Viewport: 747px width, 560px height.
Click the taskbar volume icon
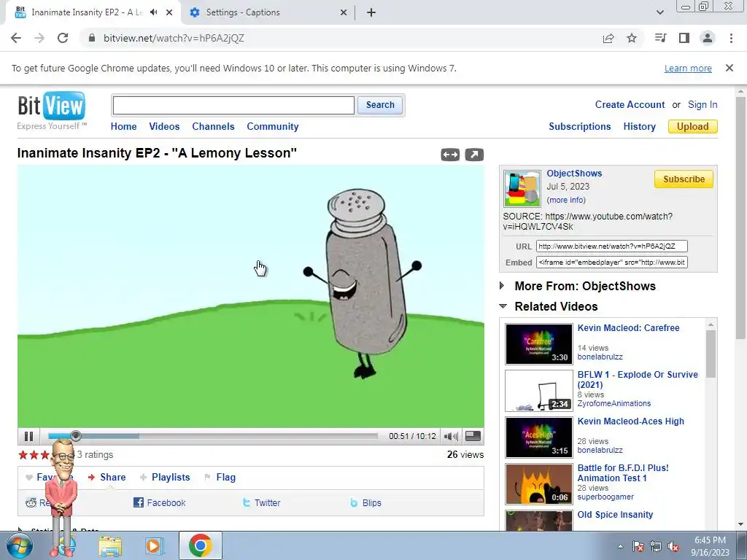(673, 546)
